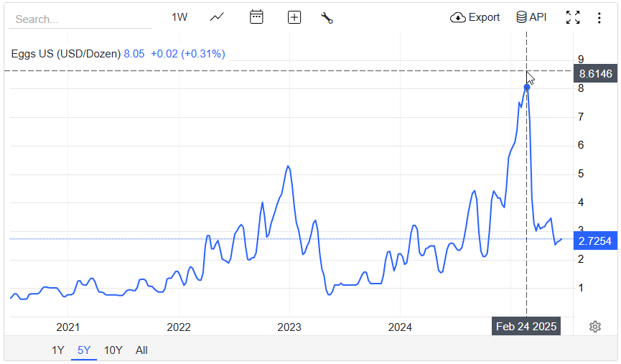621x364 pixels.
Task: Click the y-axis value 1
Action: pyautogui.click(x=581, y=288)
